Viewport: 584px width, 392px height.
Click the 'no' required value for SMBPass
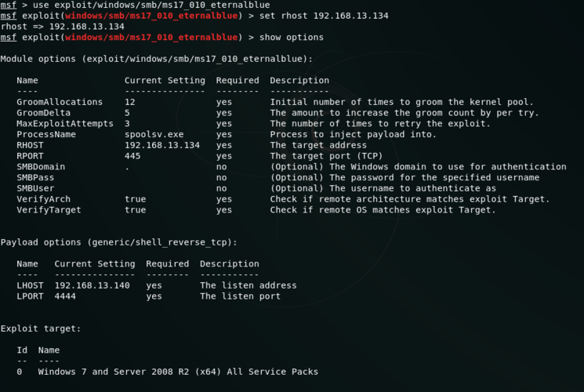(222, 178)
